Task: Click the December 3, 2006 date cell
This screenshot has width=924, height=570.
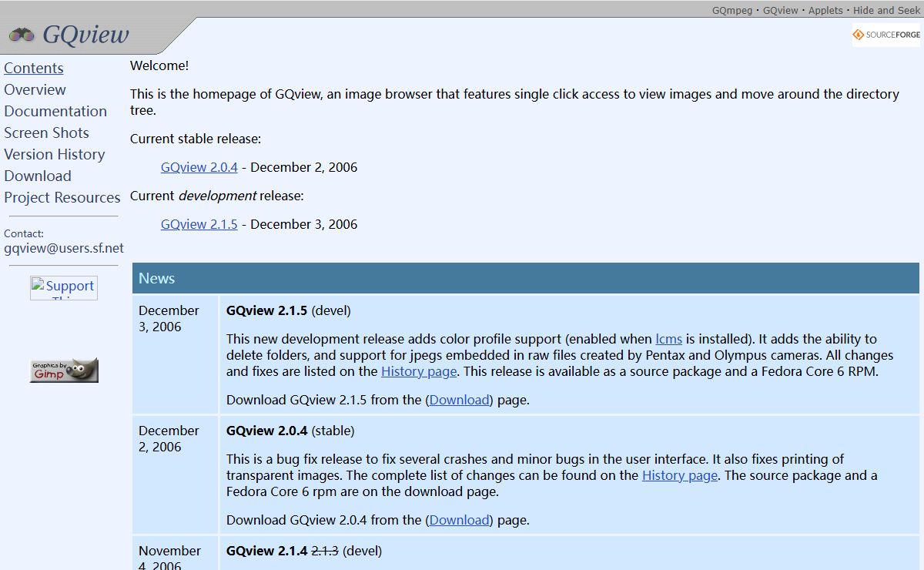Action: click(x=176, y=354)
